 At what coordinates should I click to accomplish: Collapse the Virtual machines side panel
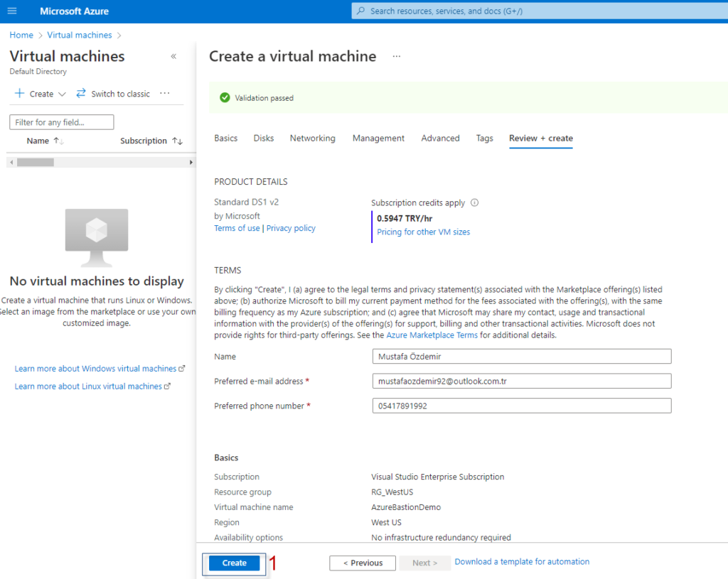click(173, 57)
